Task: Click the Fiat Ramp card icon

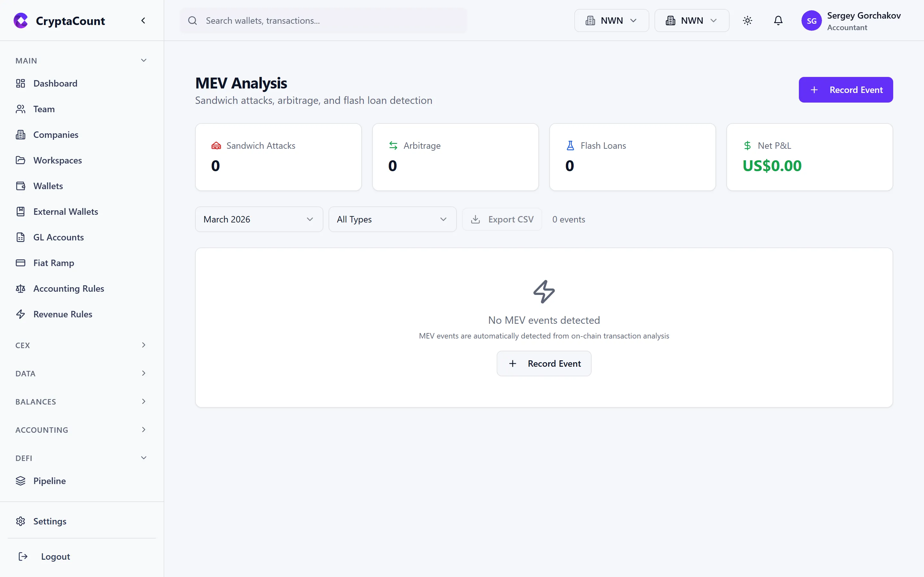Action: [x=21, y=263]
